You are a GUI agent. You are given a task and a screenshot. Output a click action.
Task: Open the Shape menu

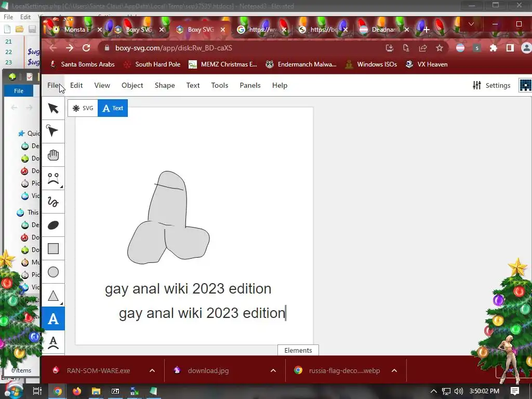165,85
